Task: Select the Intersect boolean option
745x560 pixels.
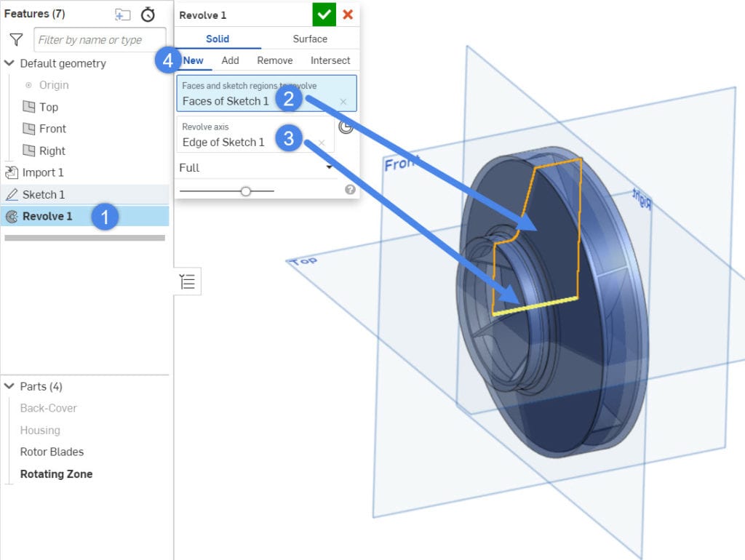Action: pyautogui.click(x=329, y=60)
